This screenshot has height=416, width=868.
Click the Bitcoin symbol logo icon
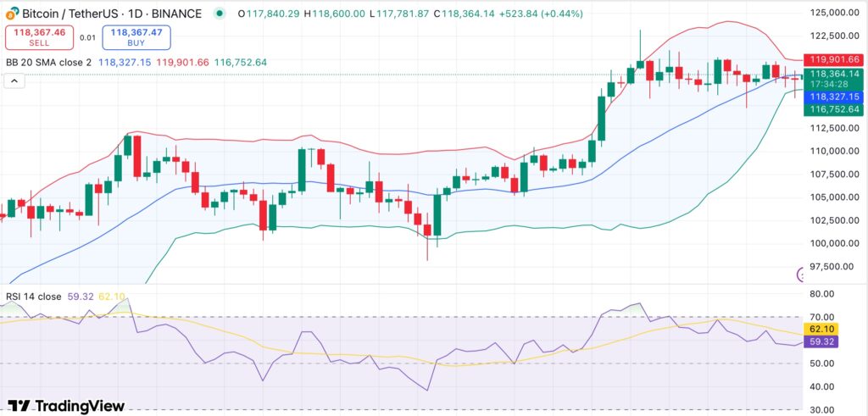(x=9, y=14)
